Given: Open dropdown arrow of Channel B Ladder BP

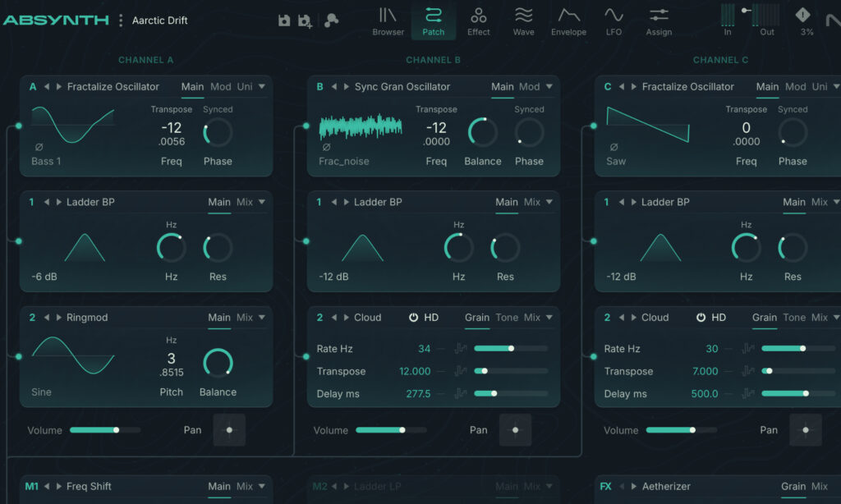Looking at the screenshot, I should [549, 202].
